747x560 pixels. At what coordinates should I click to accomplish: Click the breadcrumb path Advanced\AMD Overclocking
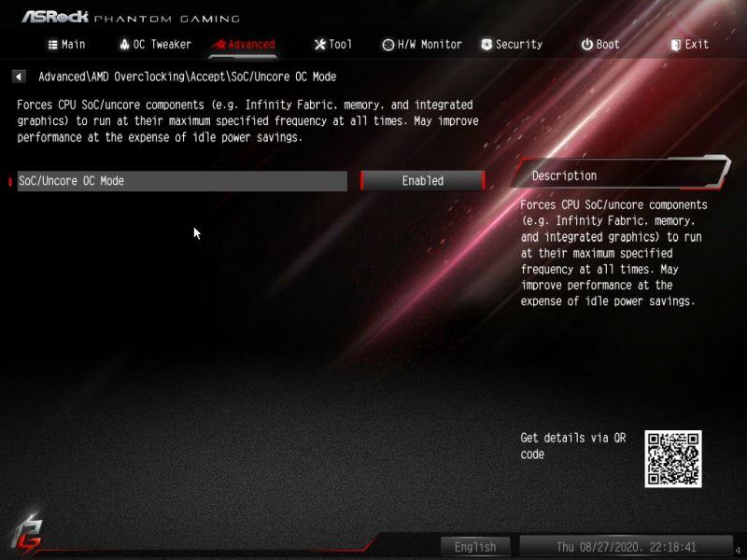point(111,77)
